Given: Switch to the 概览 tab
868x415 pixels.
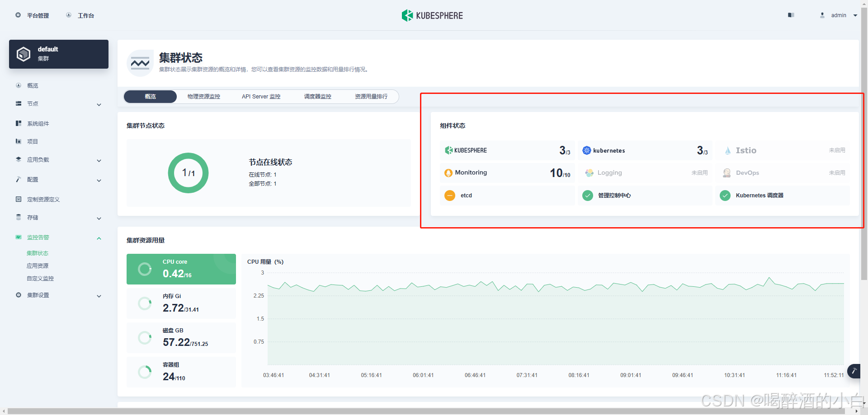Looking at the screenshot, I should click(x=150, y=97).
